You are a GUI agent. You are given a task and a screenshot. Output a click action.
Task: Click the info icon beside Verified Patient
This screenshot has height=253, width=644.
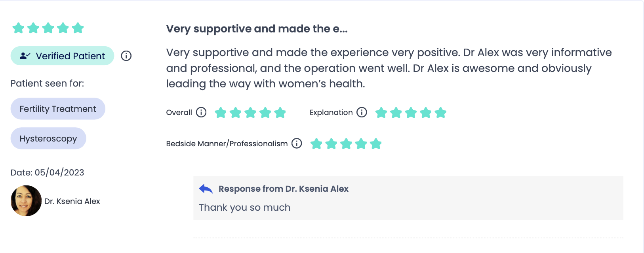click(126, 56)
